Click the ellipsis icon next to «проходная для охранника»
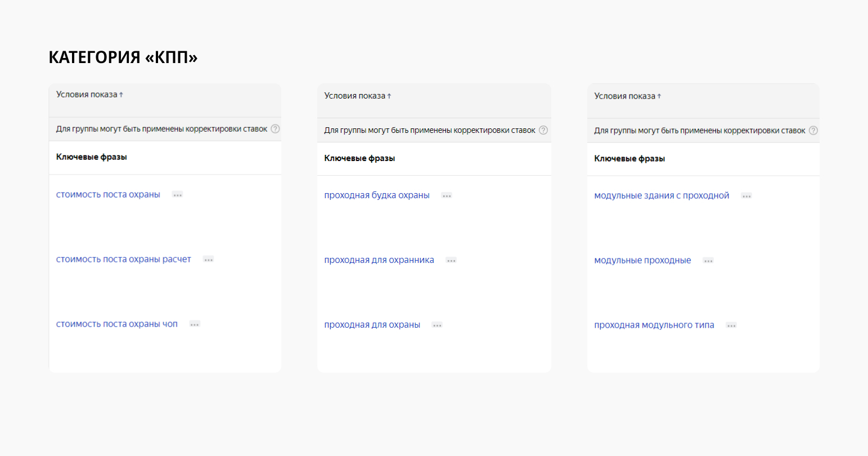This screenshot has width=868, height=456. pos(451,261)
